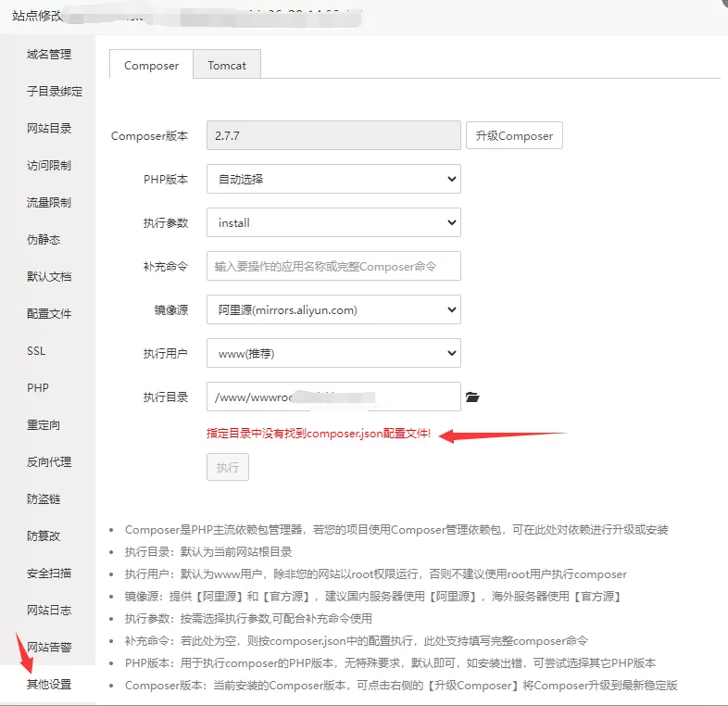Click the red composer.json error message
The height and width of the screenshot is (706, 728).
point(319,434)
